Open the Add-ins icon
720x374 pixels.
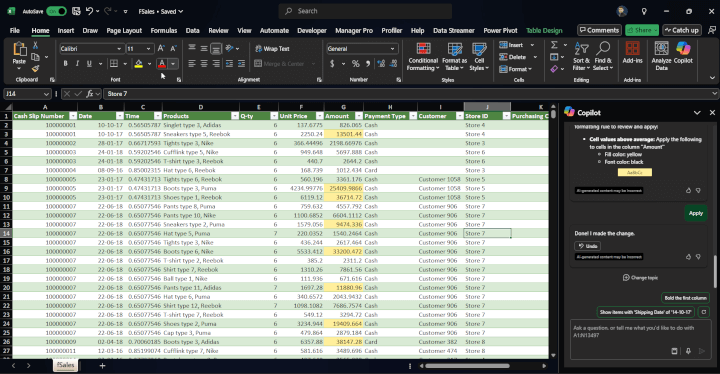(x=632, y=52)
